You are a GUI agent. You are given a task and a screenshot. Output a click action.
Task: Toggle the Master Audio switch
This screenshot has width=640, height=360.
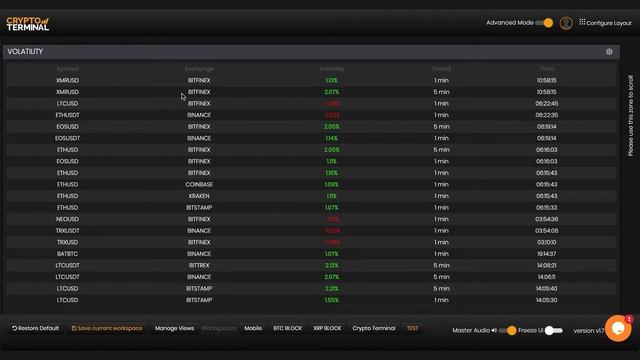(507, 330)
